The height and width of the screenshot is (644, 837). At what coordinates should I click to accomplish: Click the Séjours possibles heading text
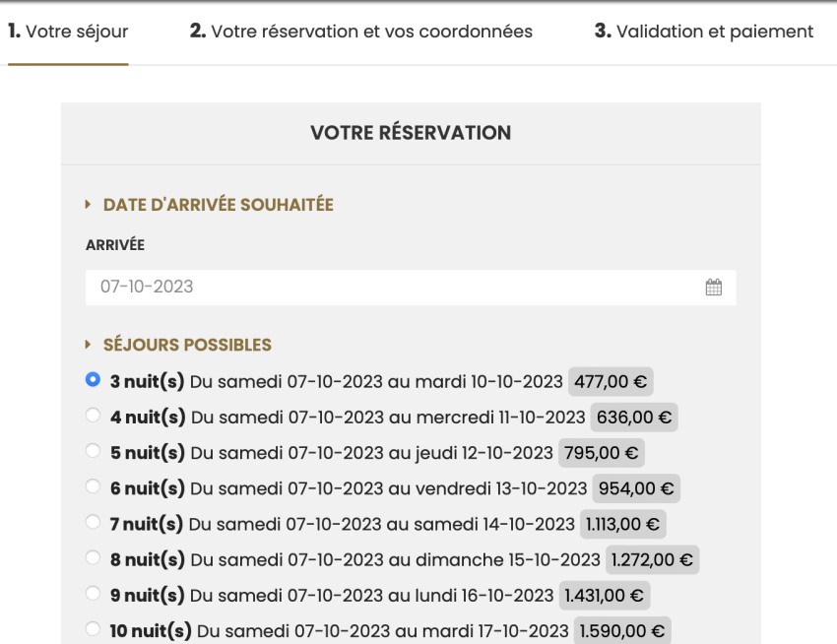(x=187, y=346)
